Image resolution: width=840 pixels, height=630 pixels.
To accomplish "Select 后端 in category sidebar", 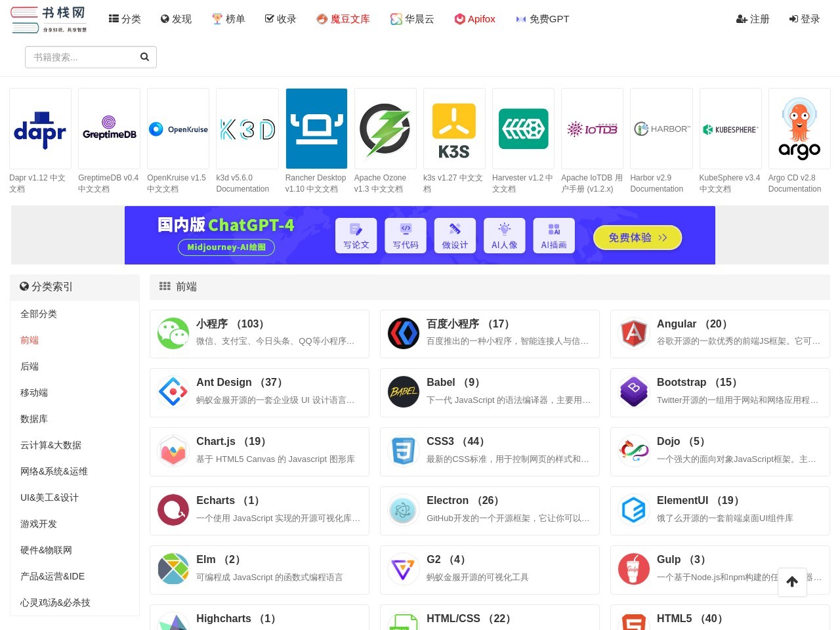I will [x=30, y=366].
